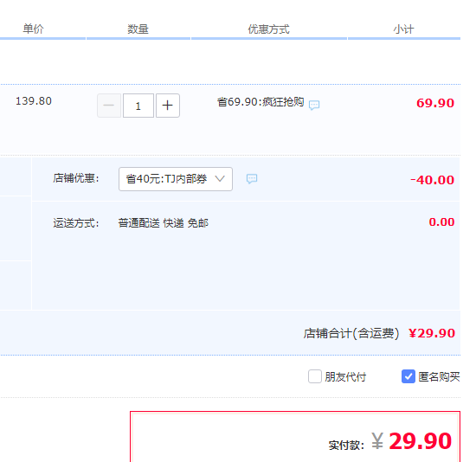Click the chat bubble icon beside 疯狂抢购
This screenshot has width=476, height=462.
pyautogui.click(x=314, y=105)
